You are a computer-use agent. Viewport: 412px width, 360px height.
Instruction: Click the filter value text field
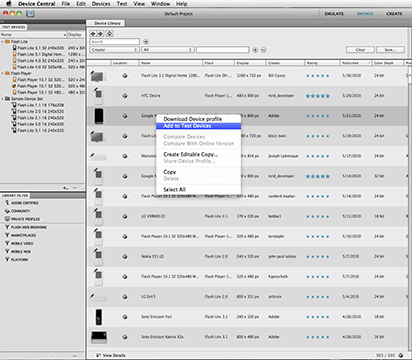(223, 50)
